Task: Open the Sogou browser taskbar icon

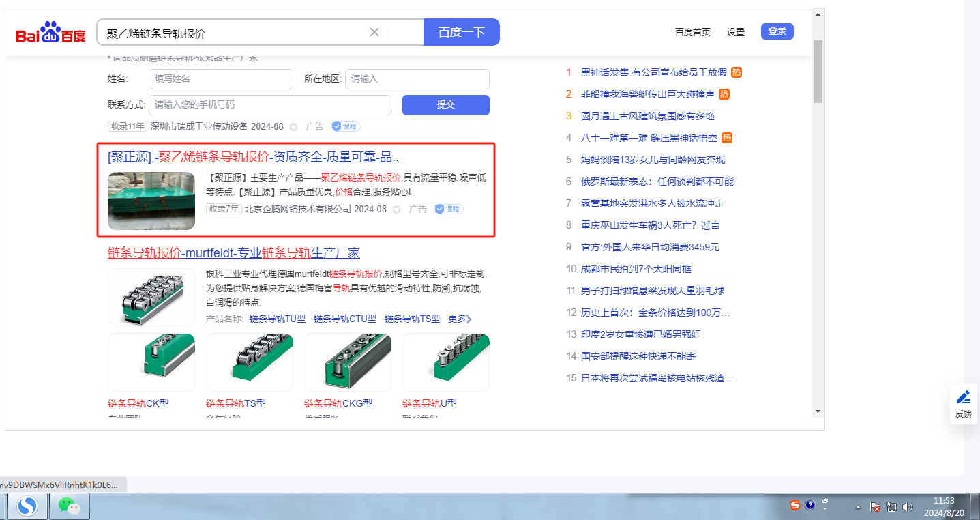Action: (28, 506)
